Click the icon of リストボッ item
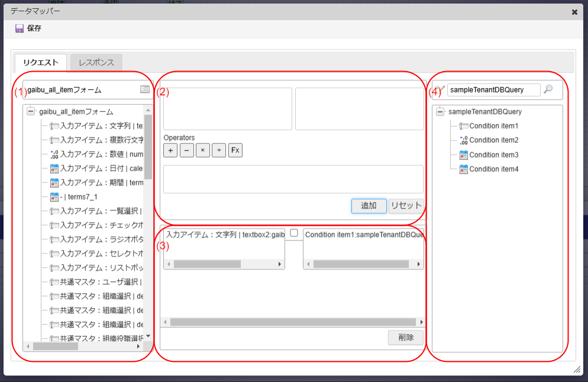 click(x=54, y=268)
